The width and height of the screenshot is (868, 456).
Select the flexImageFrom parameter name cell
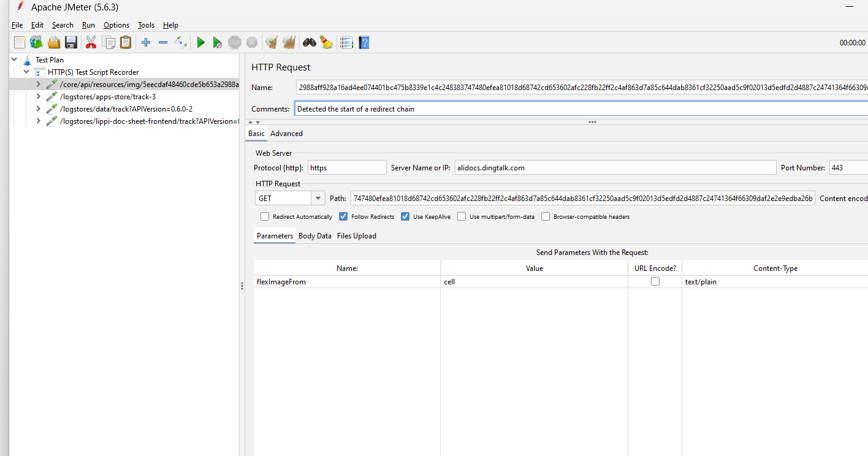tap(347, 282)
